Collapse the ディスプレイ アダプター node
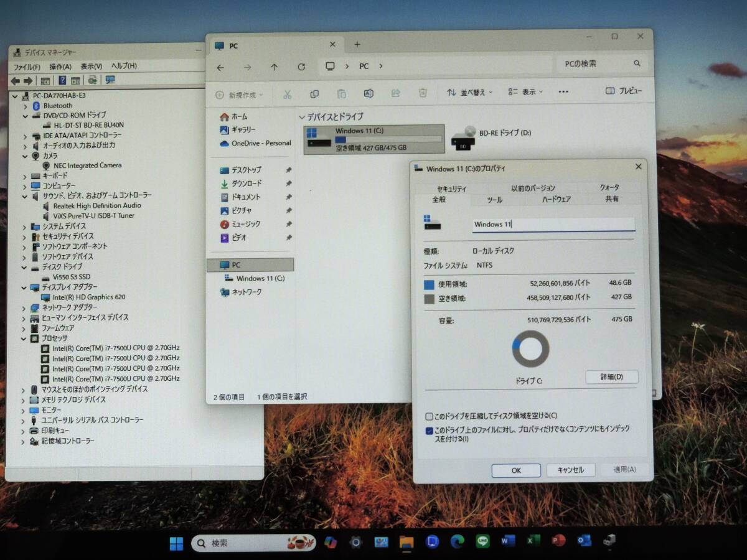Screen dimensions: 747x560 point(24,287)
